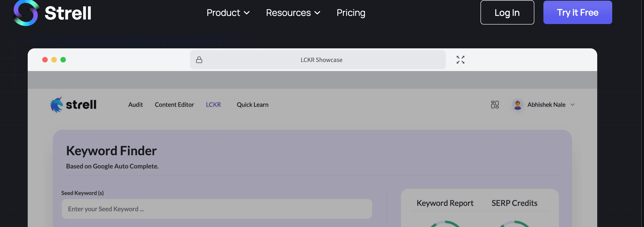
Task: Open the Resources dropdown menu
Action: [x=293, y=13]
